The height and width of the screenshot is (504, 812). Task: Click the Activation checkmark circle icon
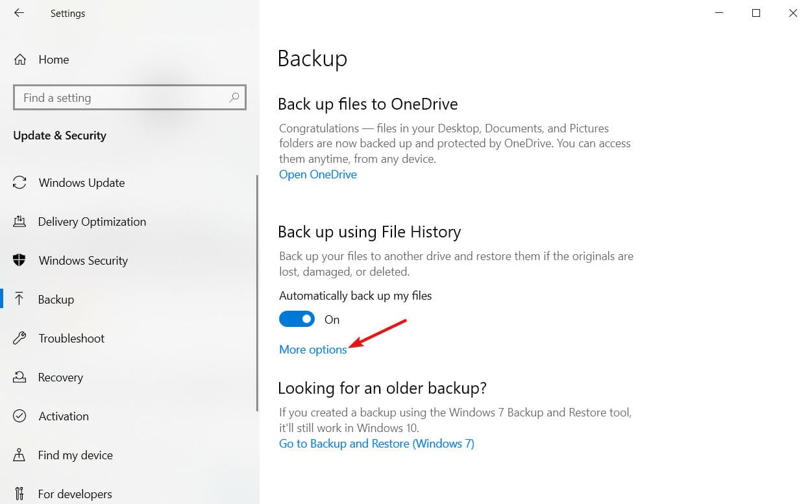(x=19, y=416)
